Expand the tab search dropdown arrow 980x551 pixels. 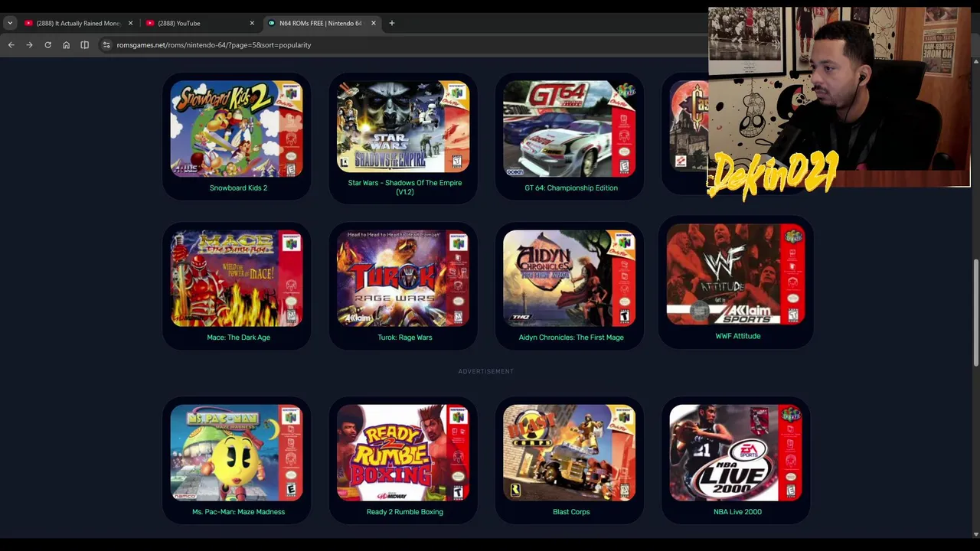coord(9,23)
